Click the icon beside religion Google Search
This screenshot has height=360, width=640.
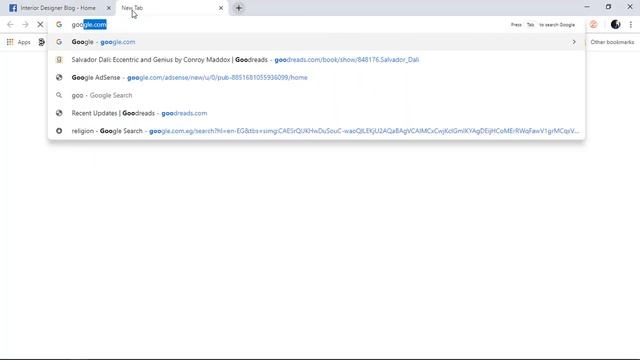pyautogui.click(x=59, y=131)
